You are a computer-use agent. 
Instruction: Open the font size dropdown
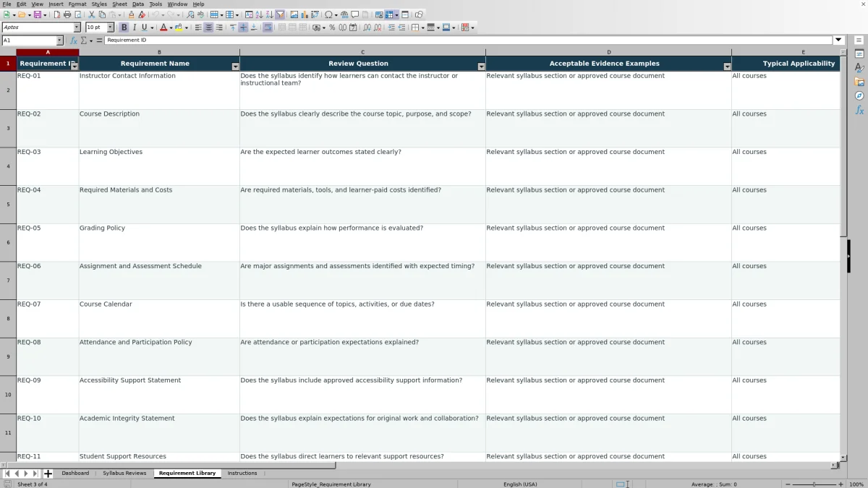click(x=111, y=27)
